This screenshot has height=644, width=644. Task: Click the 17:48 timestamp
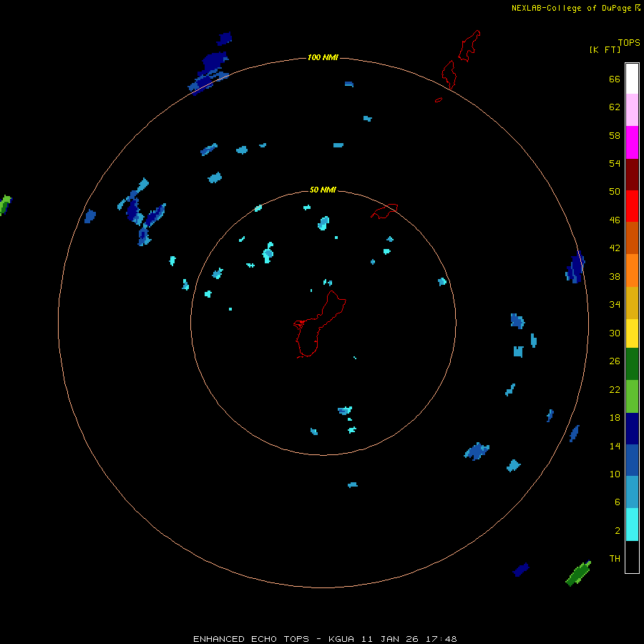pos(441,639)
